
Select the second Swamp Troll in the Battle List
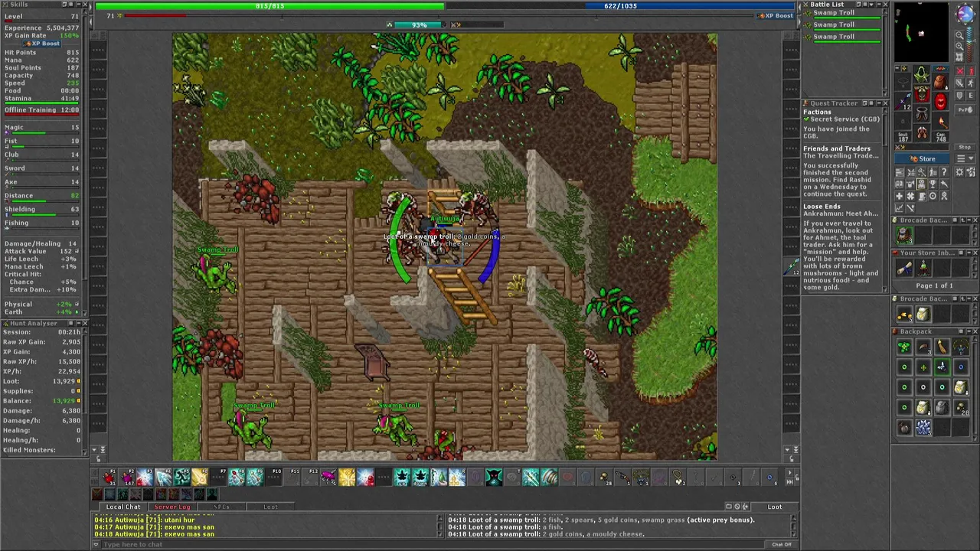(x=841, y=27)
